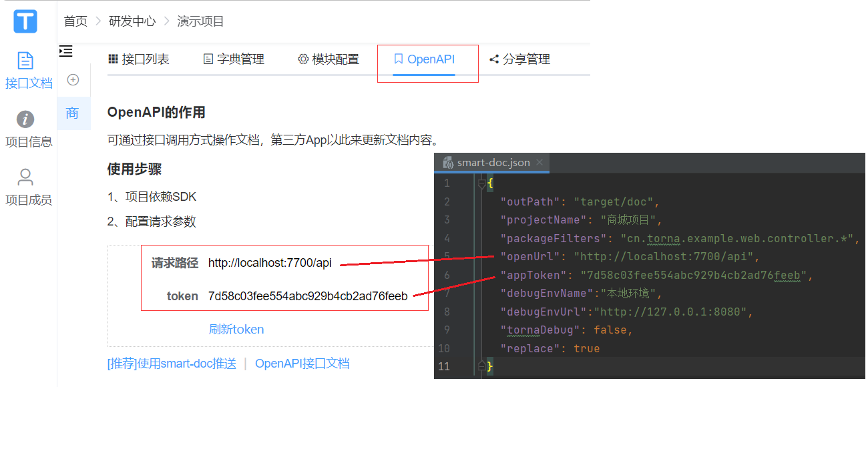Click "replace" key in editor
Viewport: 868px width, 465px height.
click(x=531, y=348)
